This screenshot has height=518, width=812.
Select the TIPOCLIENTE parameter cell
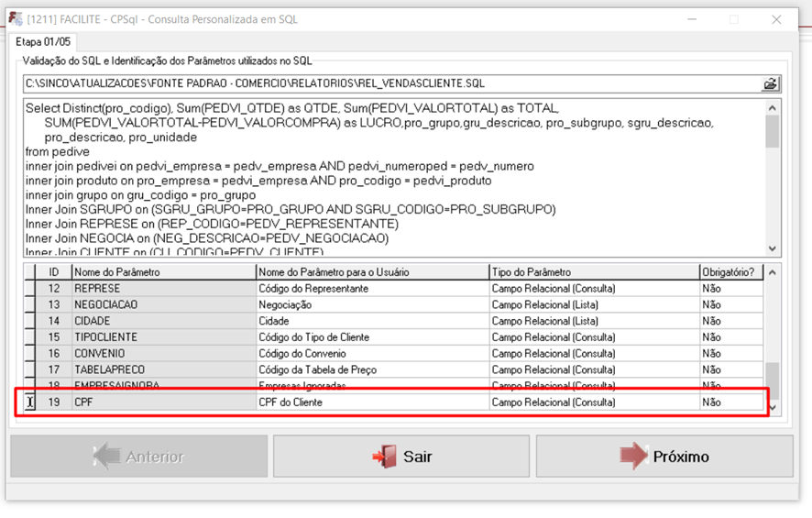pyautogui.click(x=164, y=337)
